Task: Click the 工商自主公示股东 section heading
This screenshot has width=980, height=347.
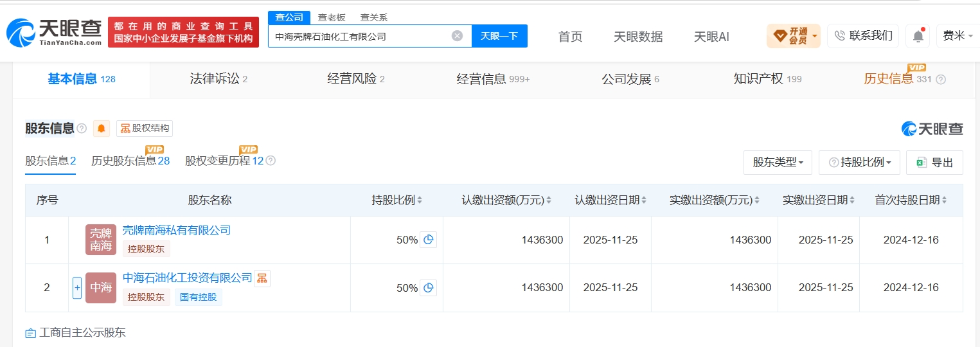Action: tap(75, 333)
